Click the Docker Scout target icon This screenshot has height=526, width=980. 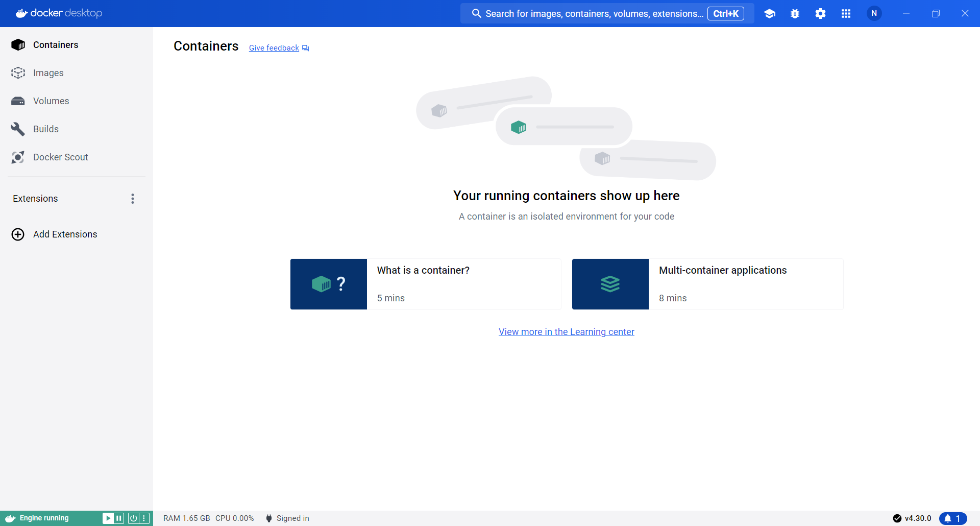(18, 157)
